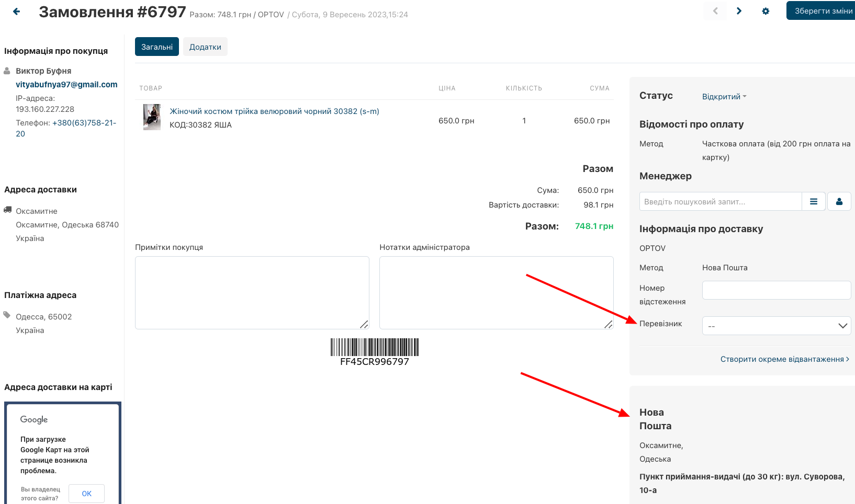Go to the previous order arrow
This screenshot has height=504, width=855.
pos(715,11)
